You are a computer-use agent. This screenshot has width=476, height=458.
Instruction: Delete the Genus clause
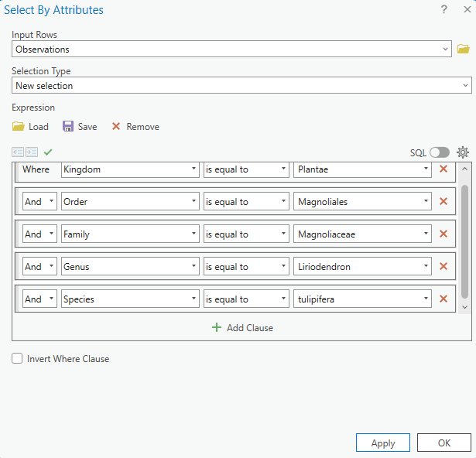tap(443, 266)
